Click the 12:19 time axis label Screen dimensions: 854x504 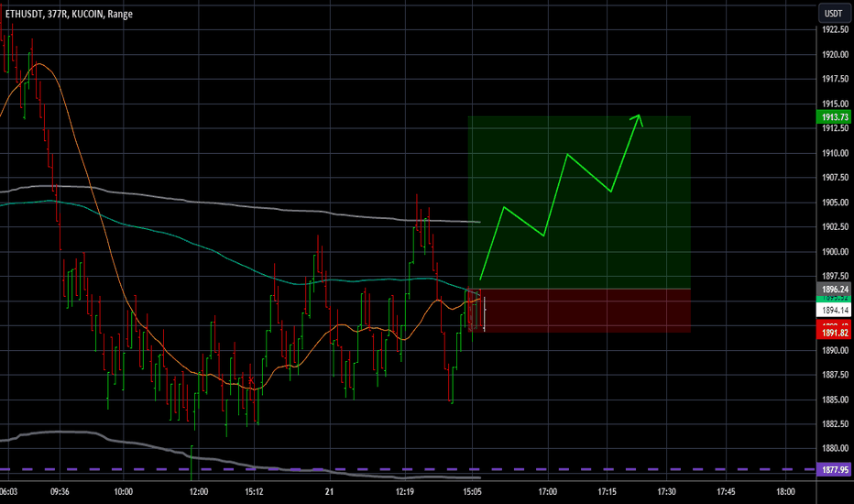coord(405,492)
